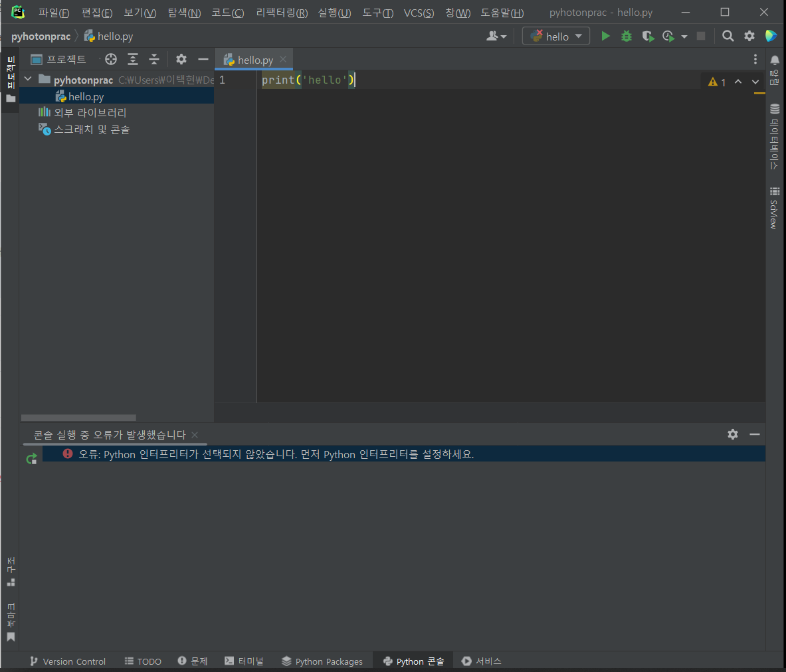786x672 pixels.
Task: Select hello.py in project tree
Action: click(116, 96)
